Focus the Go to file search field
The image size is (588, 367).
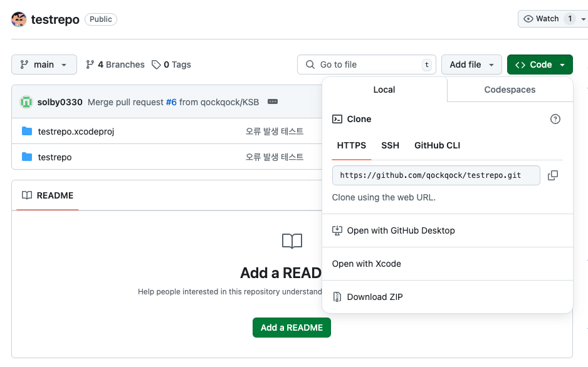point(366,65)
